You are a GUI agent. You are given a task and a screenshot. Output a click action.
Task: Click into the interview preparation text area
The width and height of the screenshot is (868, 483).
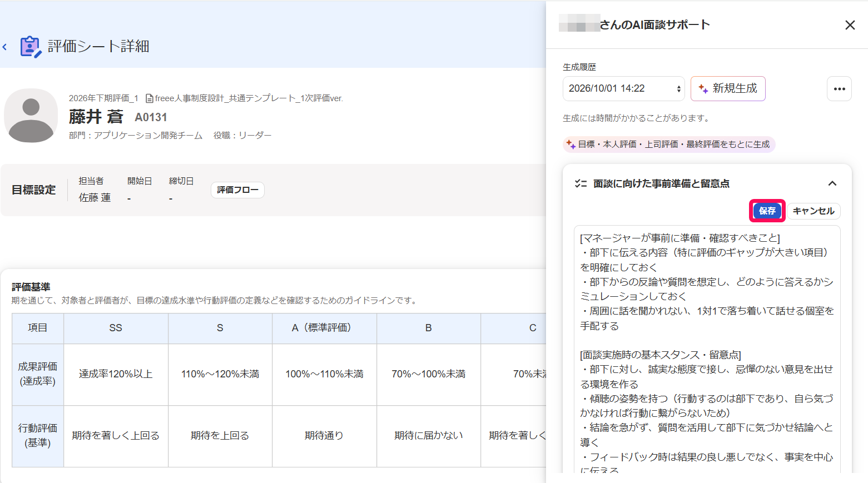(707, 349)
